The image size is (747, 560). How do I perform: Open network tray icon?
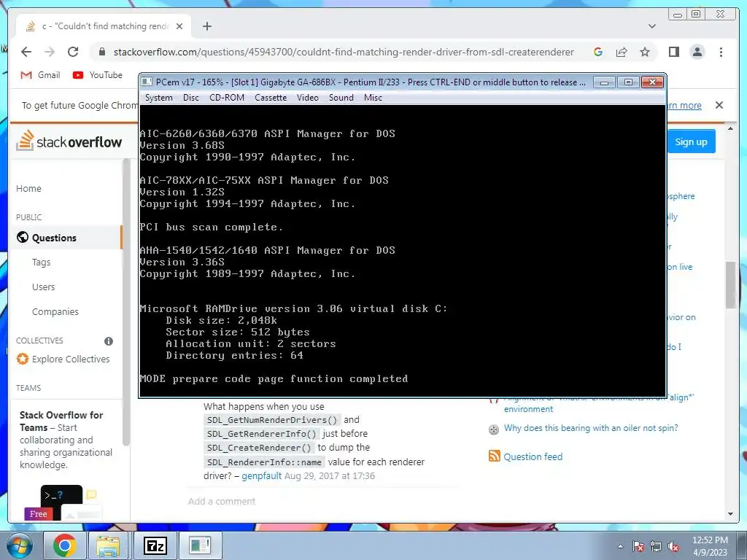656,546
